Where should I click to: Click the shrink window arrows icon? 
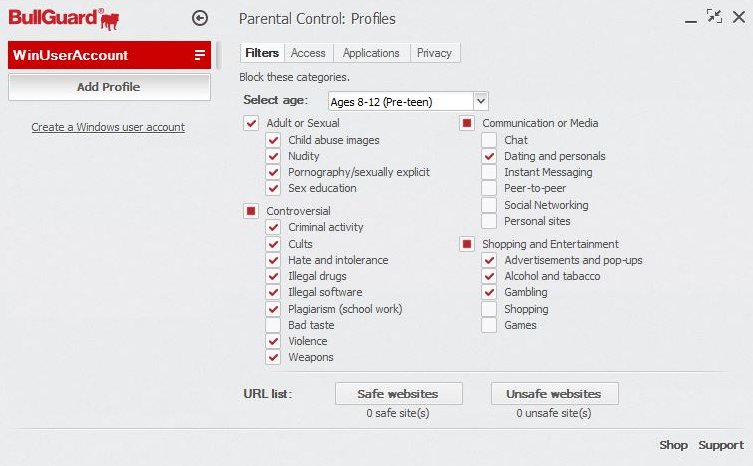715,17
